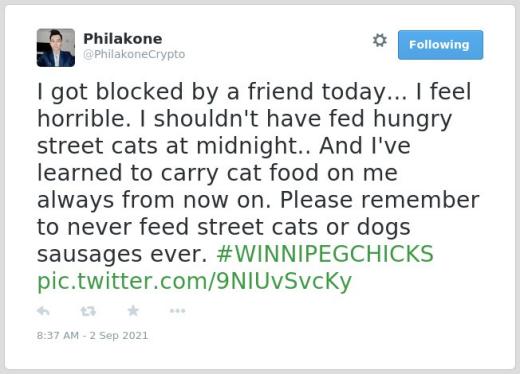This screenshot has height=374, width=520.
Task: Retweet this tweet via retweet icon
Action: click(88, 311)
